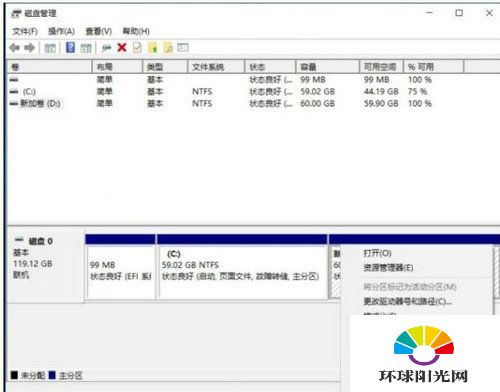The image size is (500, 392).
Task: Open the 文件(F) menu
Action: coord(25,31)
